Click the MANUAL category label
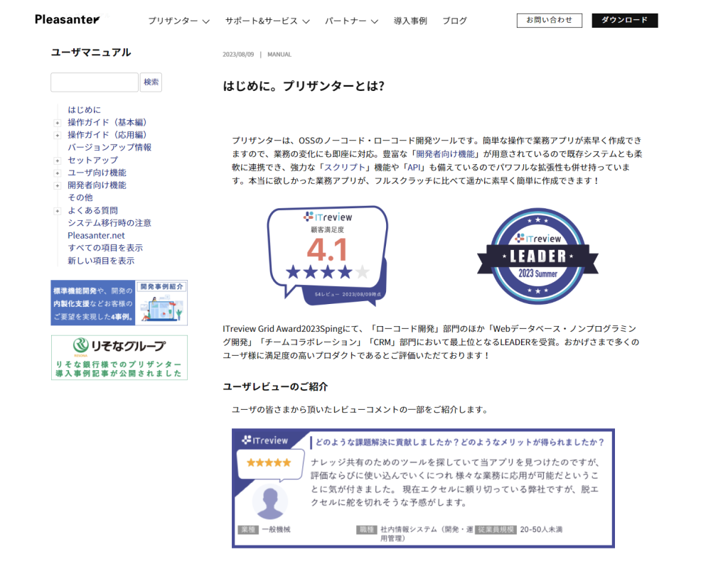This screenshot has height=564, width=728. coord(279,55)
